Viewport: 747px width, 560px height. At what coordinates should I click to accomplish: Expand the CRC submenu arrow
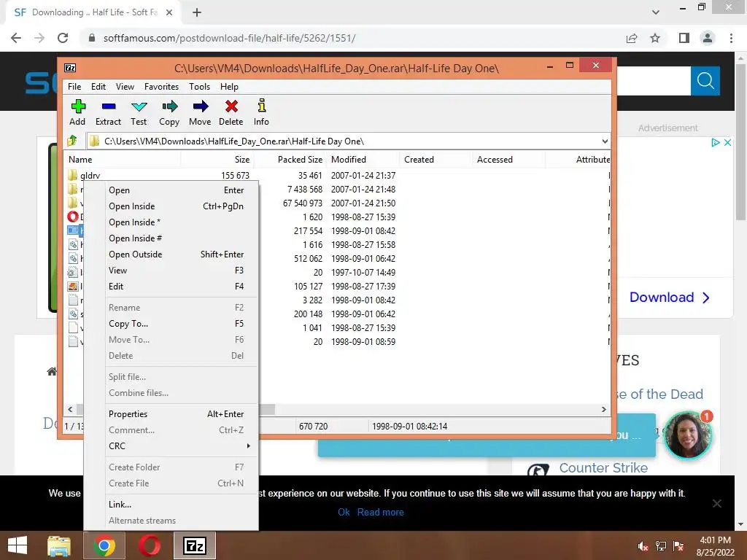point(248,446)
